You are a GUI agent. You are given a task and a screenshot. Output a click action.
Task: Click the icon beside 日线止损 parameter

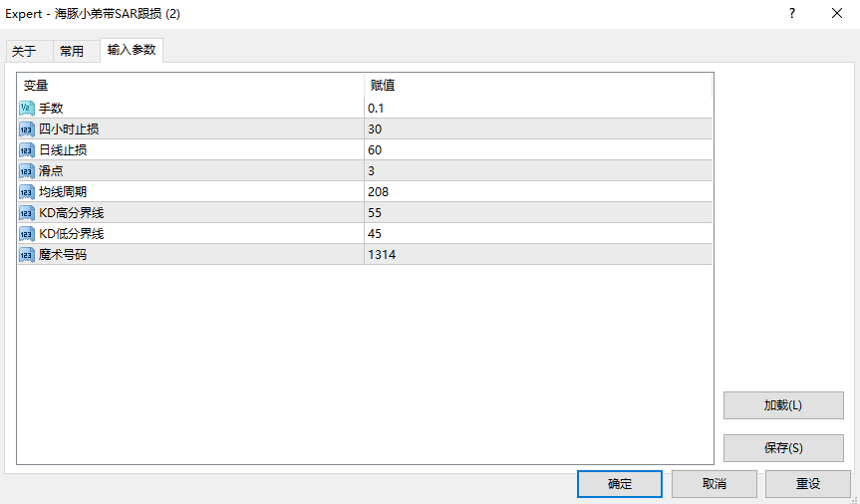click(27, 149)
